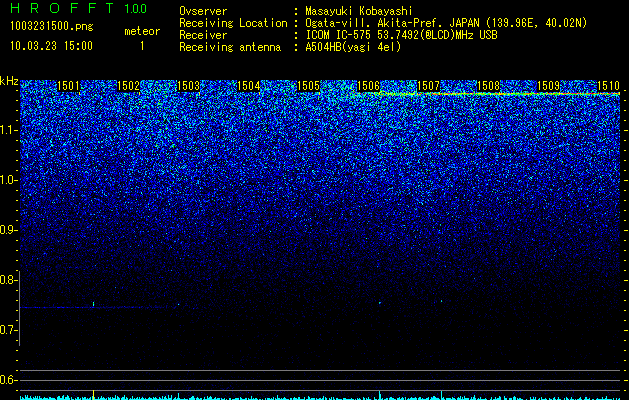The width and height of the screenshot is (629, 400).
Task: Click the 0.9 kHz axis label
Action: point(9,230)
